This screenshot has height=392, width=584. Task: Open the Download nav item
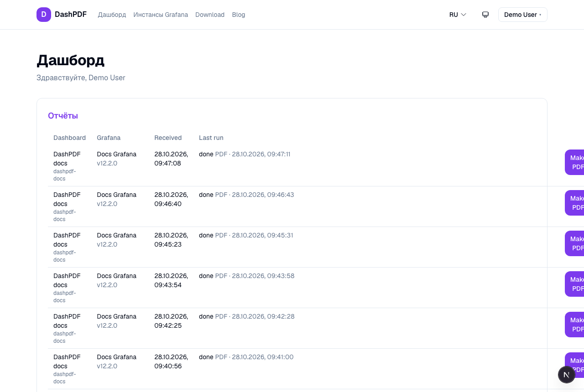pyautogui.click(x=210, y=15)
